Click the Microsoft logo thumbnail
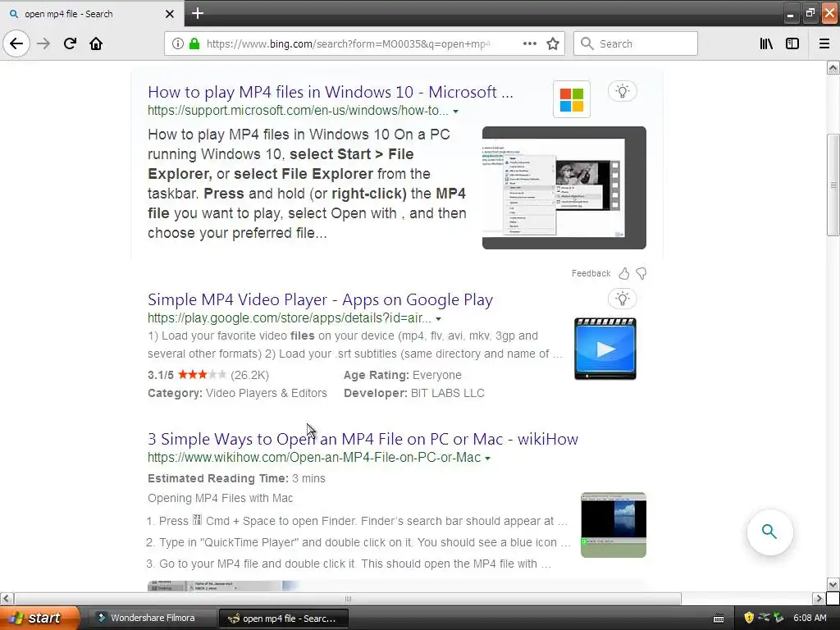840x630 pixels. click(572, 99)
